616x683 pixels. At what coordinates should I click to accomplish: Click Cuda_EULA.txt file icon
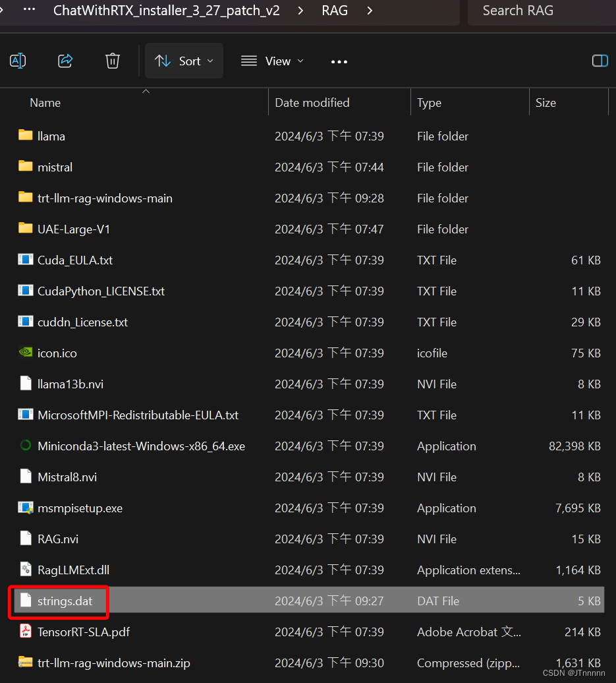tap(25, 260)
